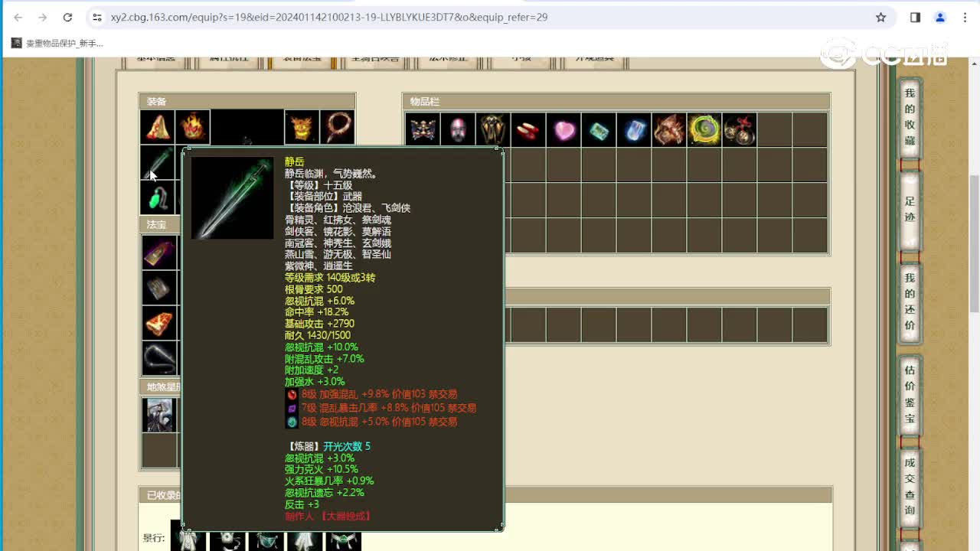Click the browser forward arrow
The width and height of the screenshot is (980, 551).
click(43, 17)
